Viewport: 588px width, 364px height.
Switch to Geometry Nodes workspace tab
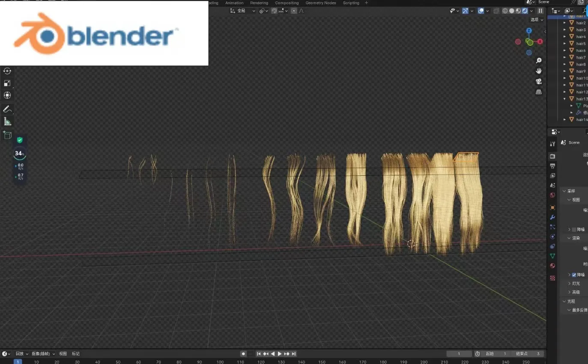click(x=320, y=3)
